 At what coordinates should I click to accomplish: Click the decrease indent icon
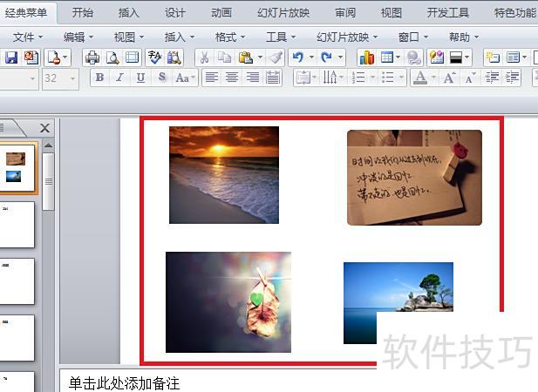click(492, 78)
